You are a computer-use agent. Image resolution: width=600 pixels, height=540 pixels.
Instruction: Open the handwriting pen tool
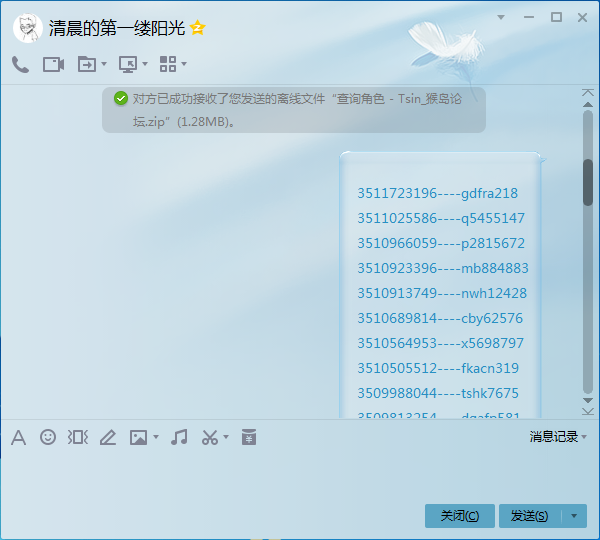click(x=108, y=437)
